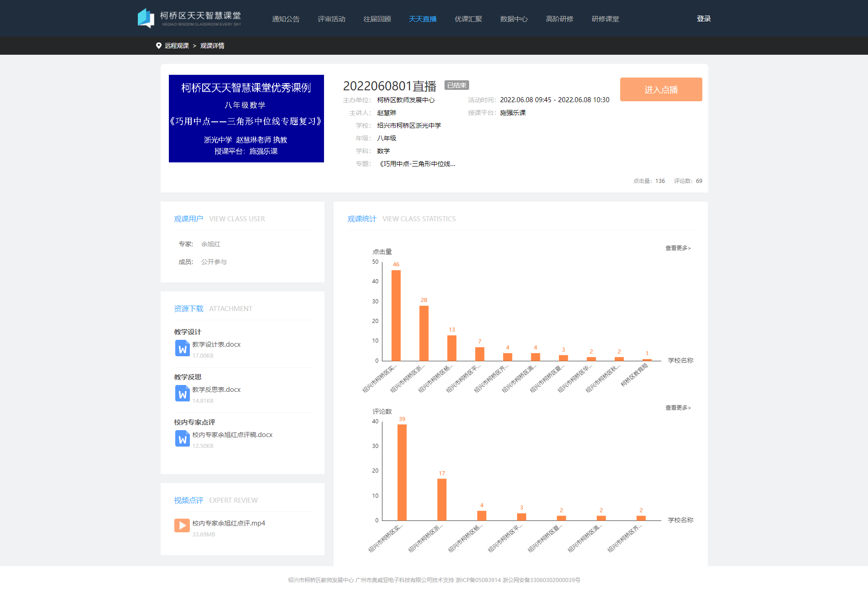
Task: Select 研修课堂 in the top navigation
Action: pos(605,19)
